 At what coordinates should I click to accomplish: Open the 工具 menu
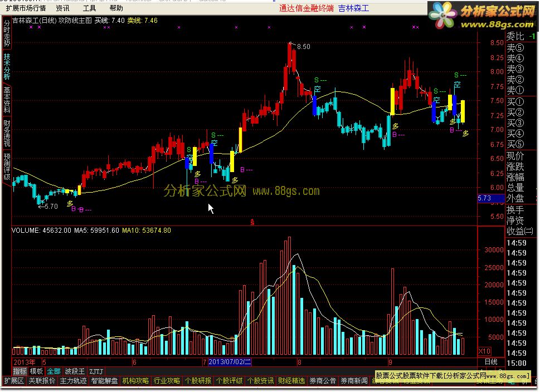tap(89, 8)
